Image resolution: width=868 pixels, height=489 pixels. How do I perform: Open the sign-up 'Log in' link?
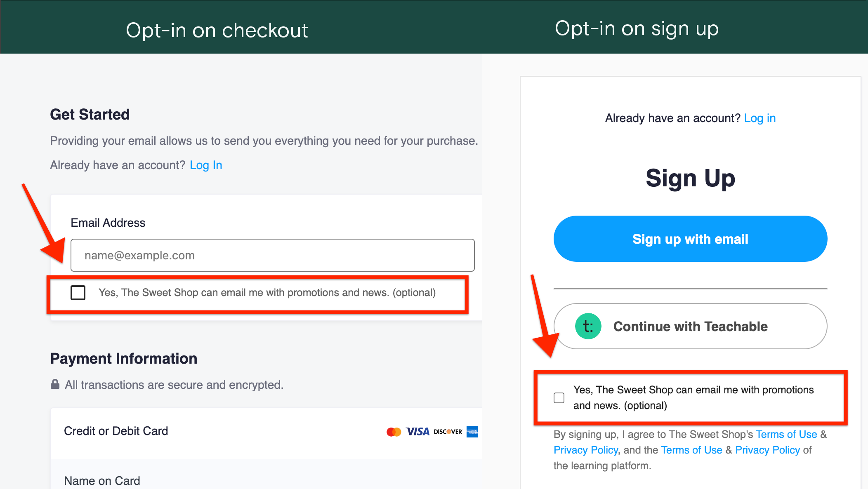pyautogui.click(x=760, y=118)
